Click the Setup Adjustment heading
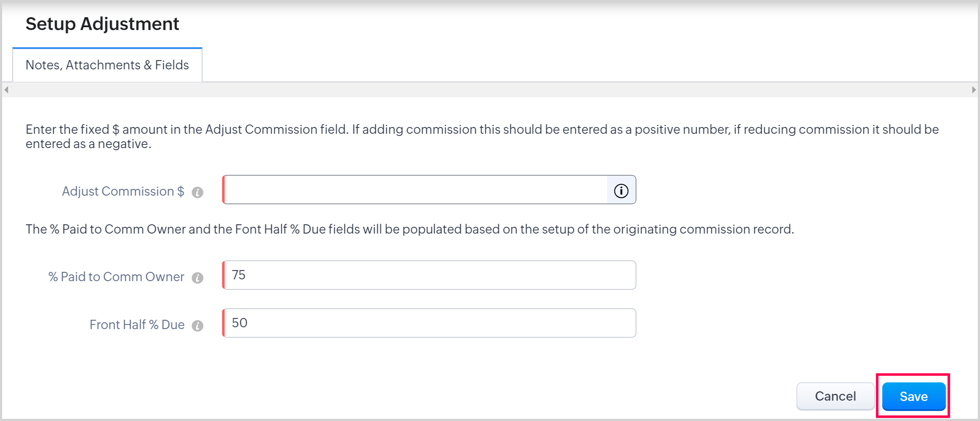The height and width of the screenshot is (421, 980). (x=102, y=24)
